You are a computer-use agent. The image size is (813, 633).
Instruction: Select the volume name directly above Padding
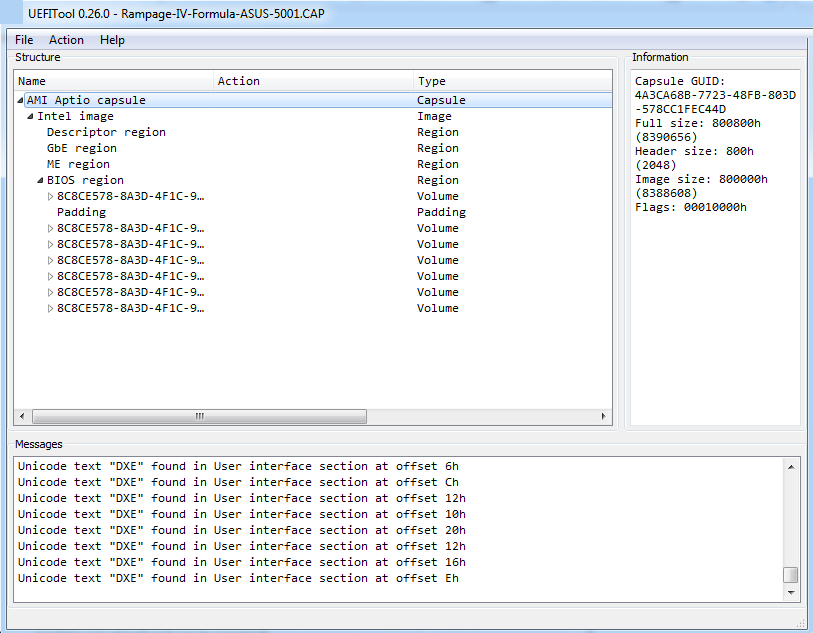[131, 196]
